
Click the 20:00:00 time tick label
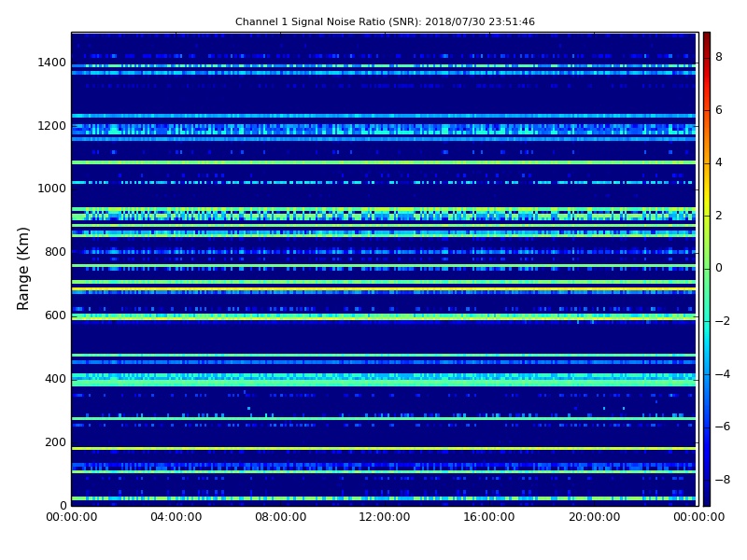pyautogui.click(x=594, y=517)
